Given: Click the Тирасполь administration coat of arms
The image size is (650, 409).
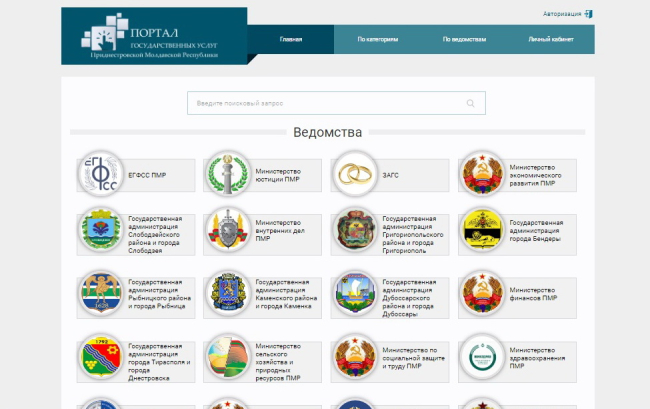Looking at the screenshot, I should coord(100,357).
